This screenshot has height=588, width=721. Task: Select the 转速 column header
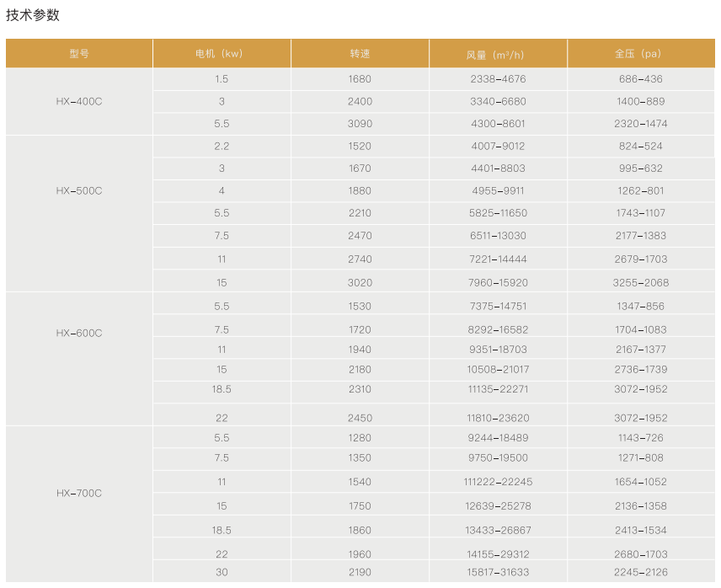[x=360, y=54]
